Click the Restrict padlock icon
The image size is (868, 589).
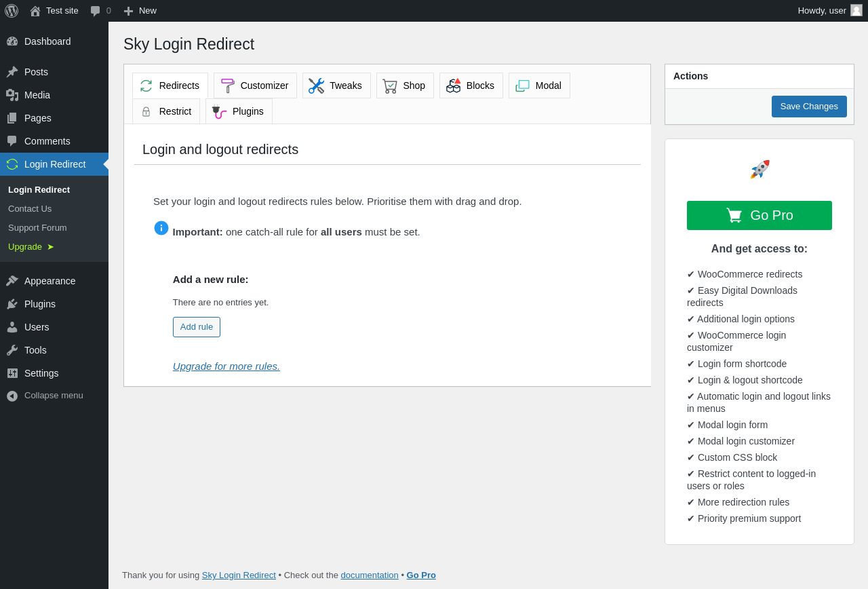[x=146, y=111]
